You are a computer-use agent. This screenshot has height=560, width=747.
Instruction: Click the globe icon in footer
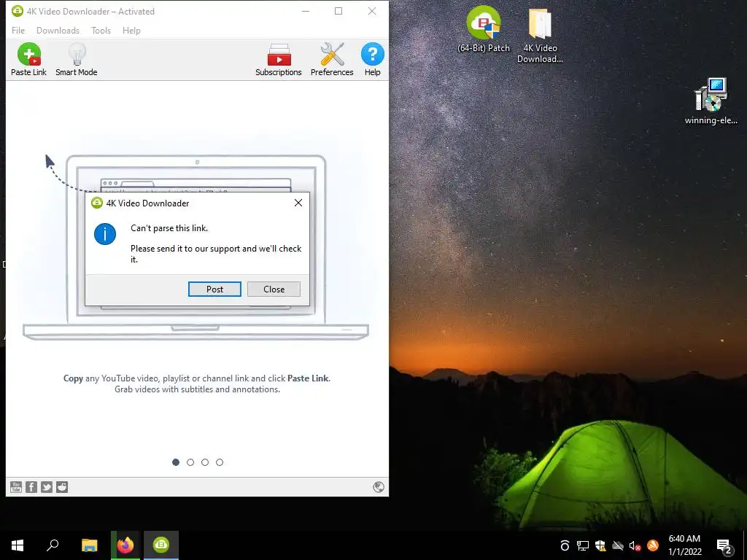pyautogui.click(x=379, y=486)
